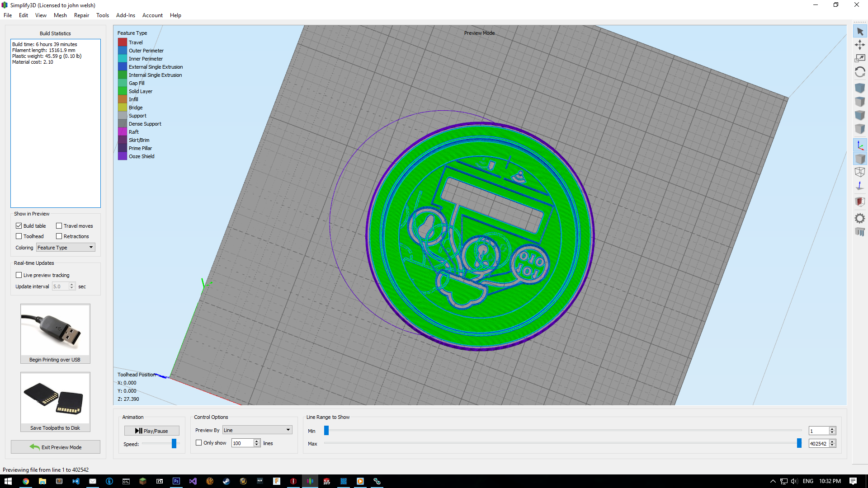This screenshot has width=868, height=488.
Task: Open the Coloring dropdown
Action: click(x=66, y=248)
